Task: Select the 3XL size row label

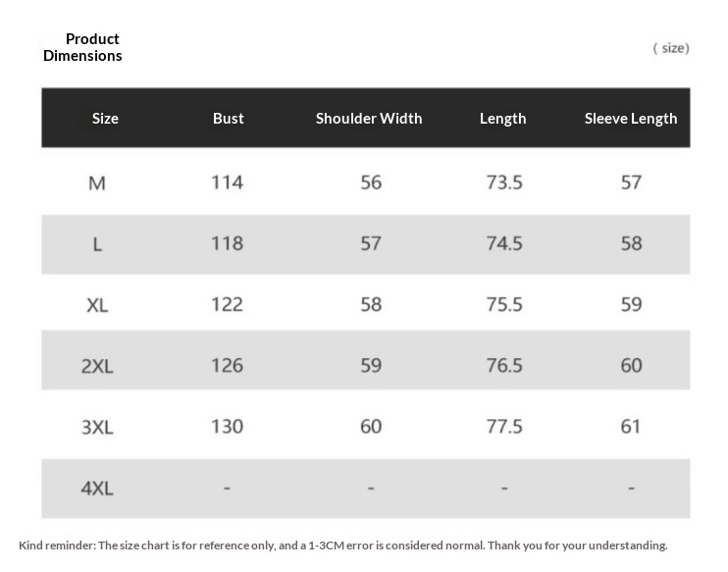Action: 97,427
